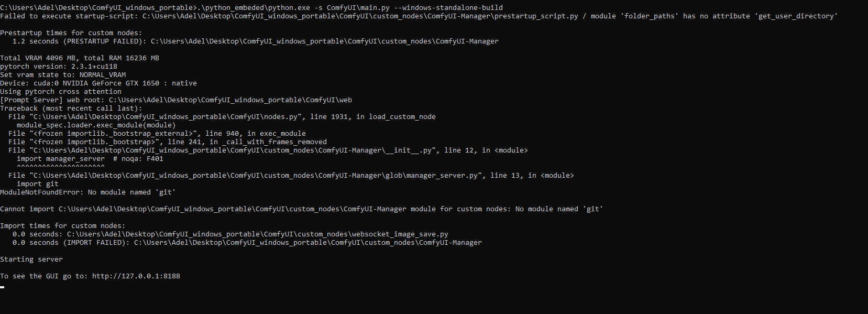Click the "import manager_server # noqa: F401" line

pyautogui.click(x=90, y=159)
